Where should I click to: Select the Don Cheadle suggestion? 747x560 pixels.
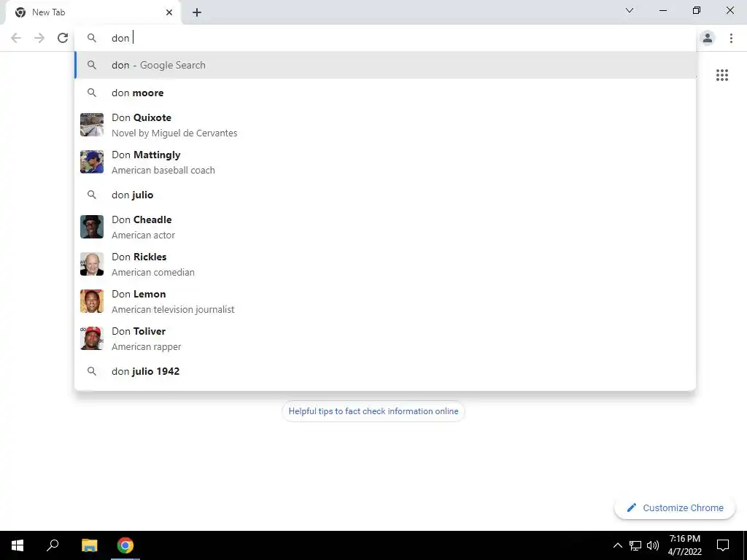tap(385, 227)
